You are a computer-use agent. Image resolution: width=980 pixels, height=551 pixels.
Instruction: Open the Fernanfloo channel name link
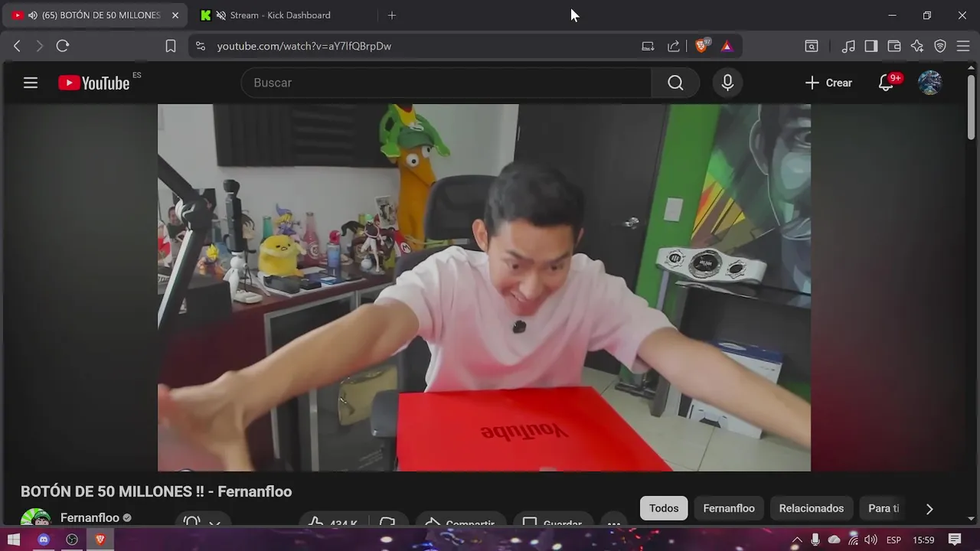(90, 517)
